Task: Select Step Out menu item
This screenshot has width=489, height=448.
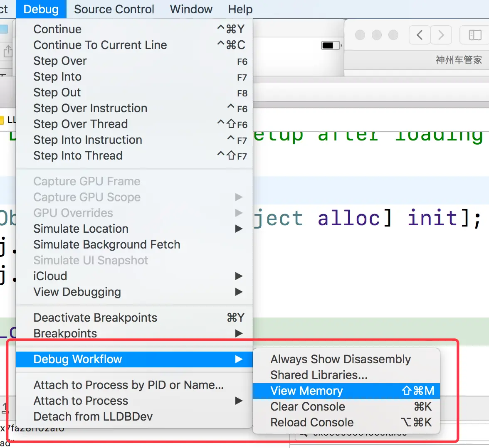Action: pyautogui.click(x=134, y=93)
